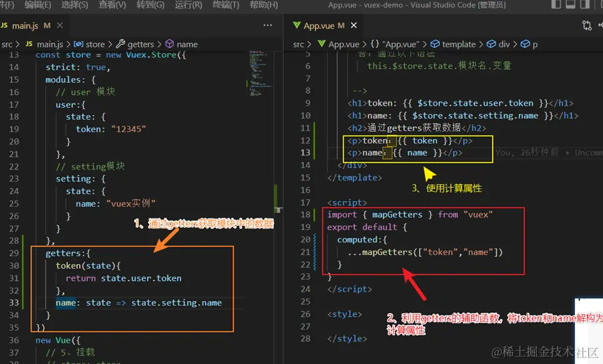
Task: Click '...mapGetters(["token","name"])' line
Action: [425, 252]
